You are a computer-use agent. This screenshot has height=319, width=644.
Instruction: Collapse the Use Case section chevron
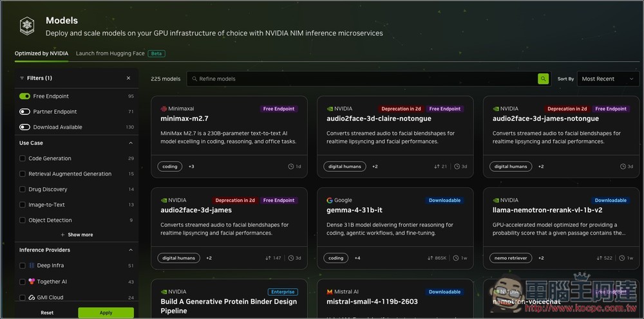click(131, 143)
